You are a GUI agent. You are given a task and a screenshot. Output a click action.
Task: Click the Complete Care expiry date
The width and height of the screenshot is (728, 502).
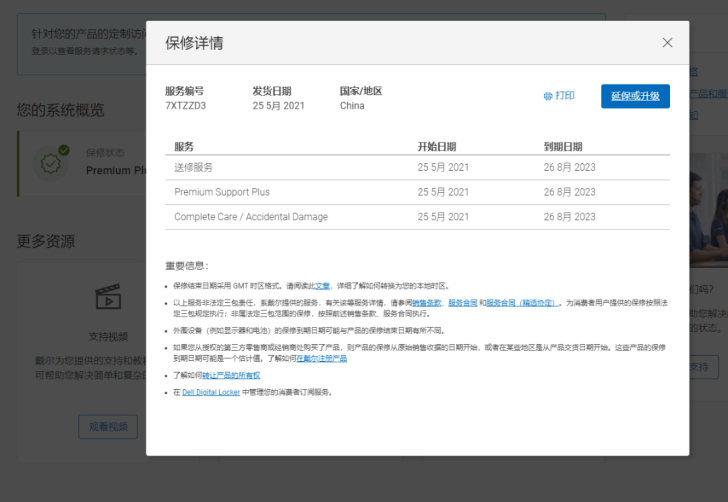click(570, 217)
